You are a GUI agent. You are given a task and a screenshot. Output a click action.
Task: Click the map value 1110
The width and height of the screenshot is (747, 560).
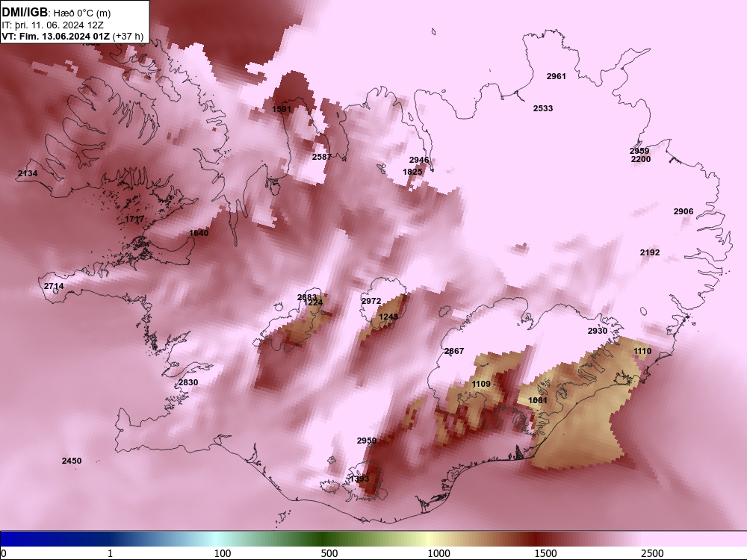642,351
